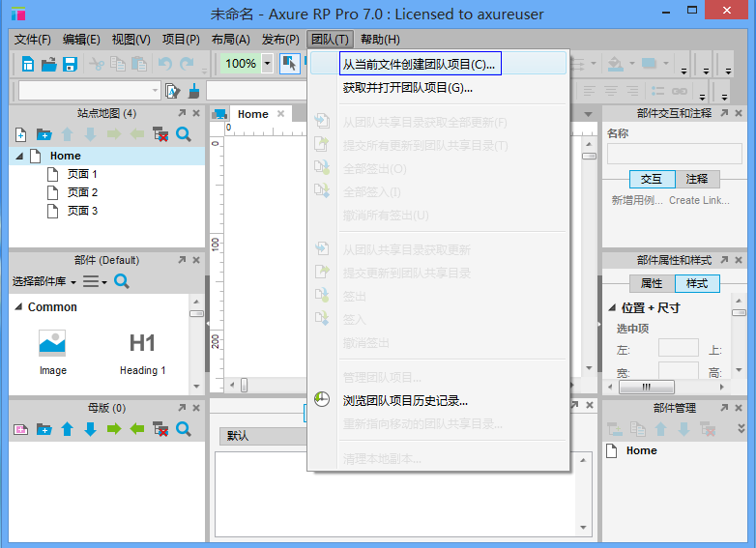
Task: Choose 浏览团队项目历史记录...
Action: click(x=438, y=400)
